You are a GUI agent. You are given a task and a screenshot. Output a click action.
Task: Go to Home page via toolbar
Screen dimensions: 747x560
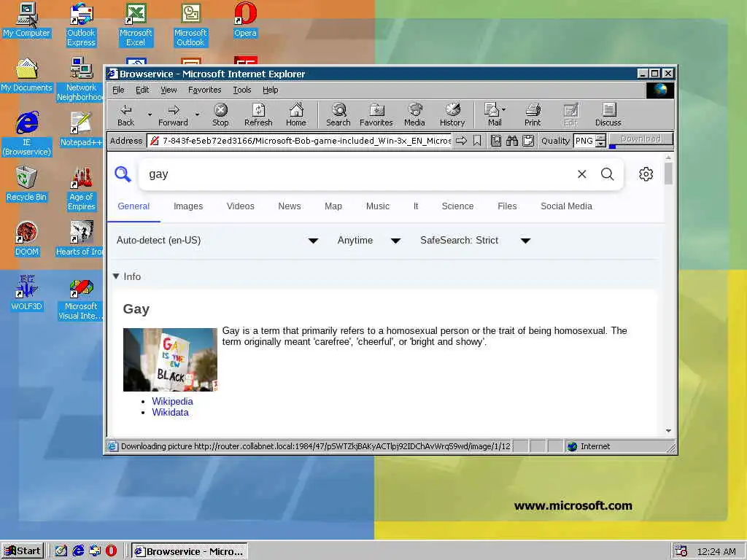coord(296,114)
